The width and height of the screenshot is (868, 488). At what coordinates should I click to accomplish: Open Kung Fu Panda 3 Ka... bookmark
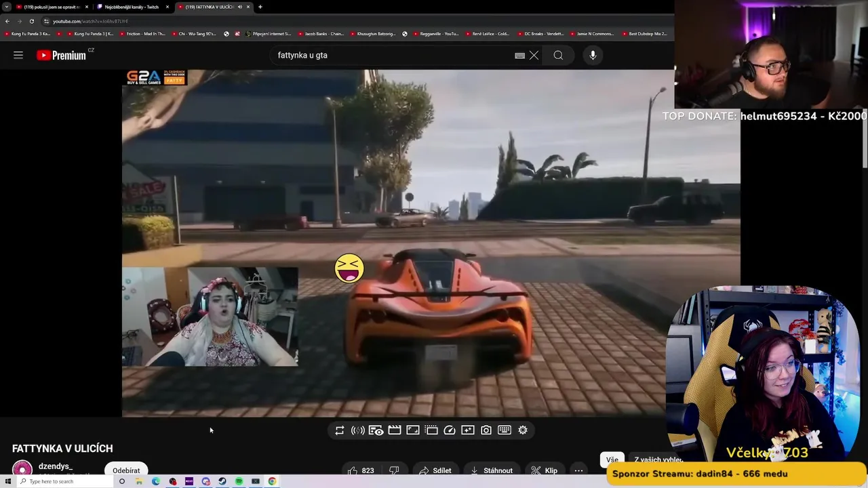(x=28, y=34)
